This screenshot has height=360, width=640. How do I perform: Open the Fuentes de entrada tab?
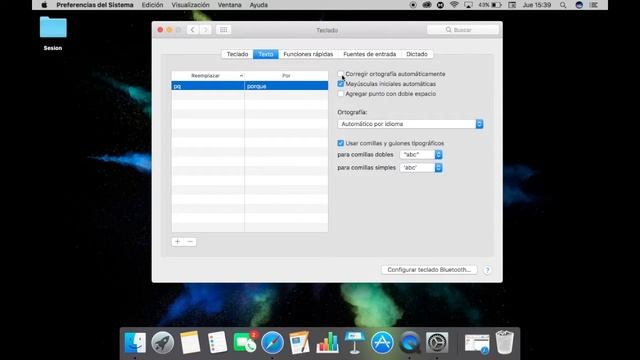pos(369,54)
